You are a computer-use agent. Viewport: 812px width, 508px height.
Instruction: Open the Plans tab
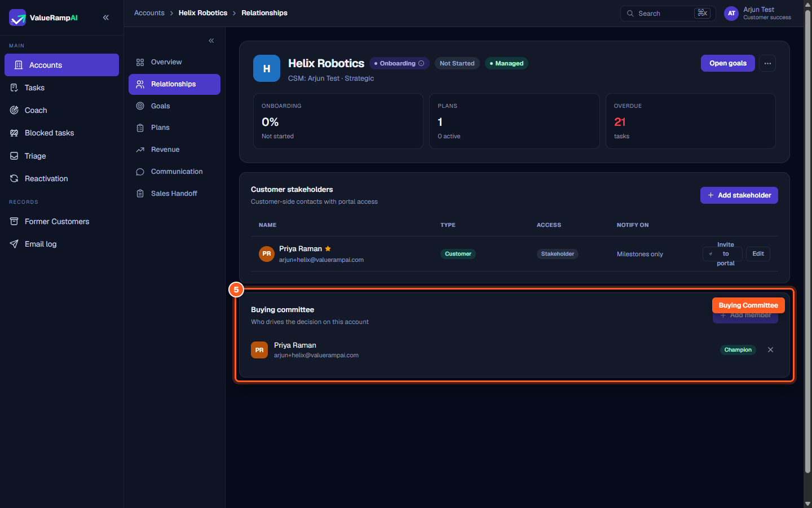[x=174, y=128]
